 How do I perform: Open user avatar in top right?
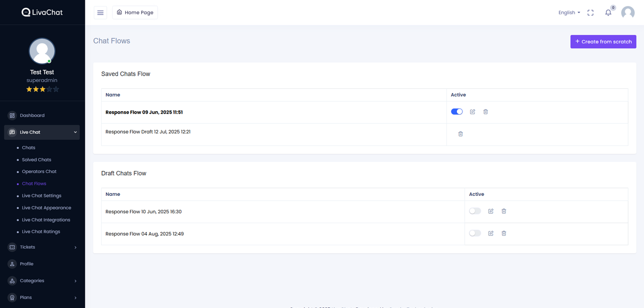pos(628,12)
